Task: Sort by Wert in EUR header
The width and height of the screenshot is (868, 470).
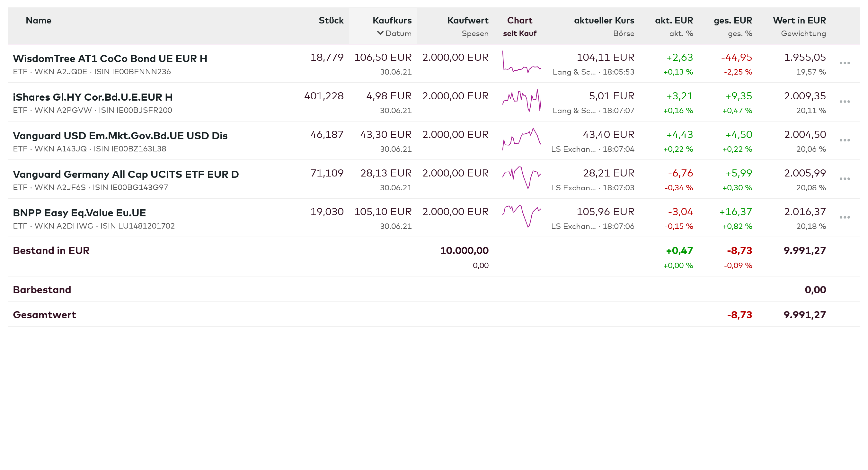Action: (799, 20)
